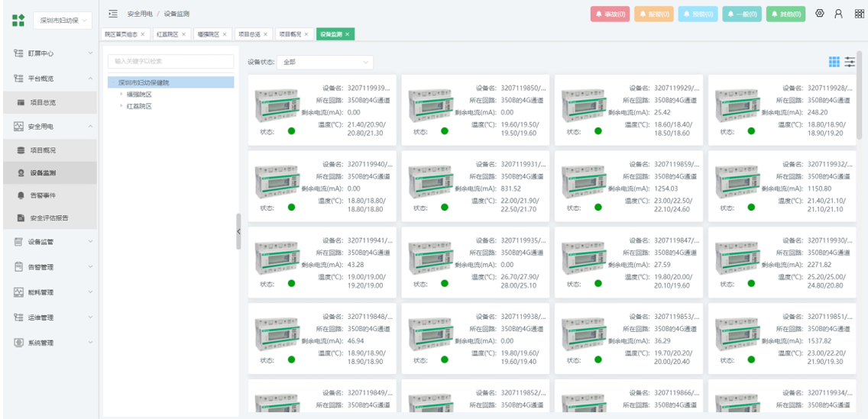Expand the 能耗管理 menu chevron
The height and width of the screenshot is (419, 868).
(90, 292)
